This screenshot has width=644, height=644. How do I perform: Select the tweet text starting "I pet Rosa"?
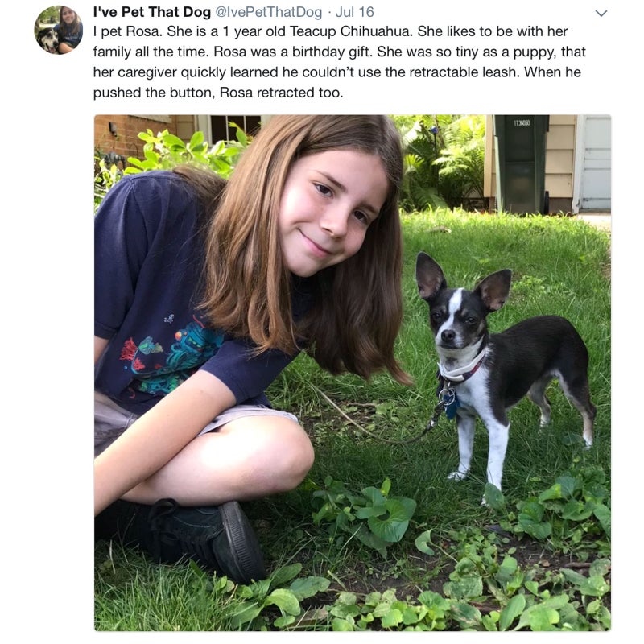[339, 62]
